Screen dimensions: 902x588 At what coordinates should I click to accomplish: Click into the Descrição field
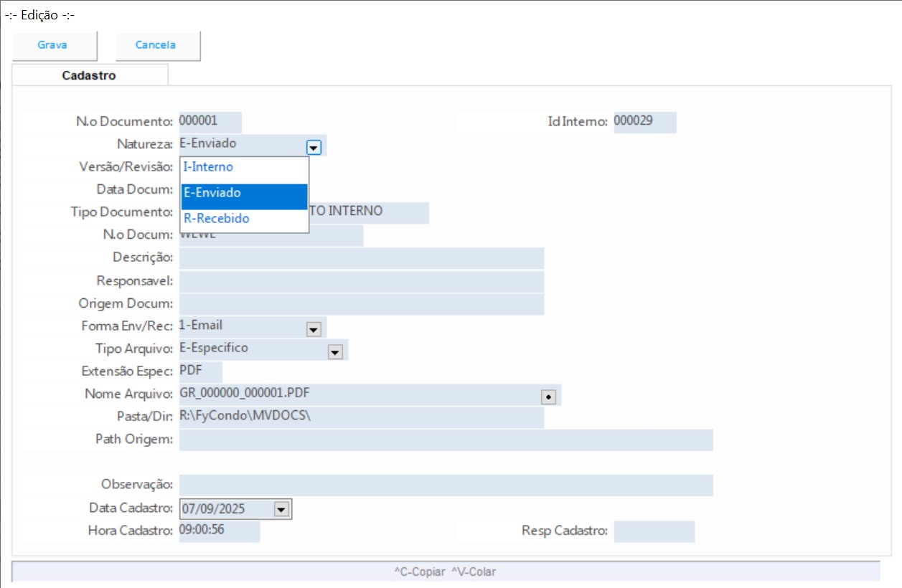pos(361,258)
